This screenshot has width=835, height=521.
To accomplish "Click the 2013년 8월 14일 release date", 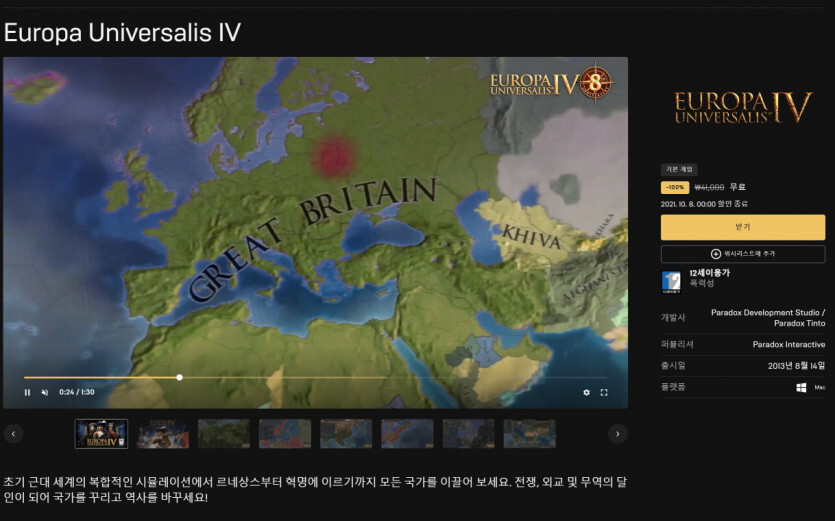I will click(796, 366).
